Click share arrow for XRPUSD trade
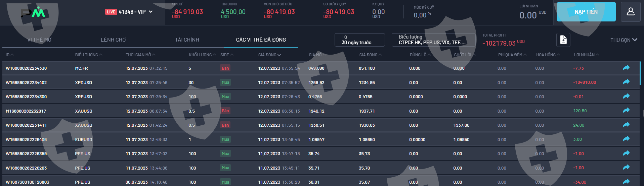 click(626, 97)
